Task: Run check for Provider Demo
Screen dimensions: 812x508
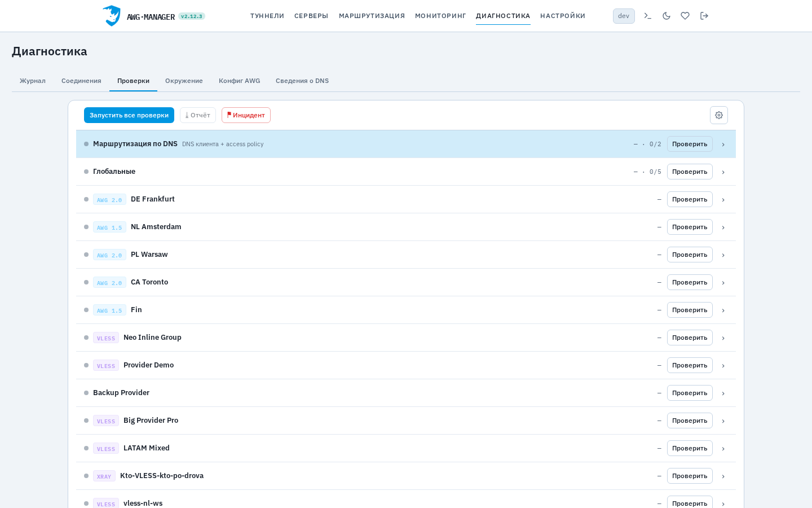Action: pyautogui.click(x=690, y=365)
